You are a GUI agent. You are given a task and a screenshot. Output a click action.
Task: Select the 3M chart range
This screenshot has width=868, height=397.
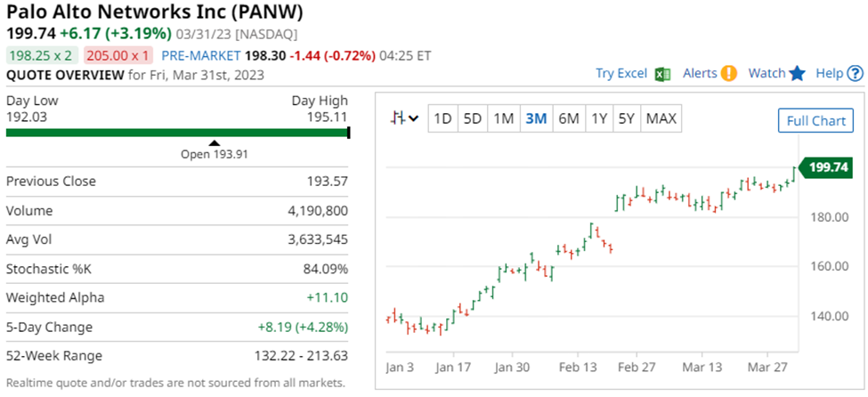tap(537, 118)
